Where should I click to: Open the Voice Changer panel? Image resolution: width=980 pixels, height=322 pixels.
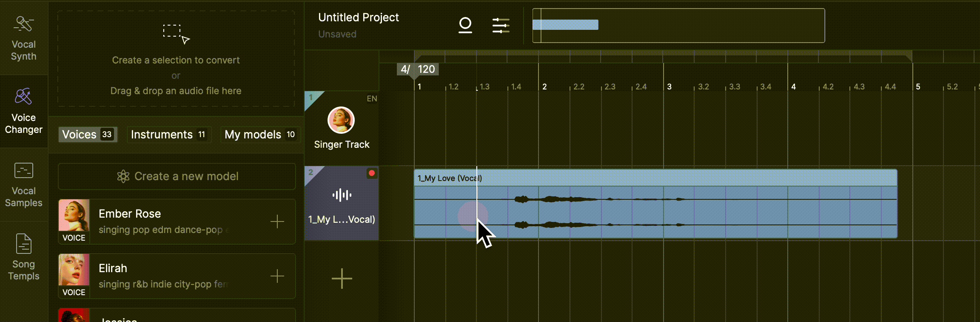24,112
